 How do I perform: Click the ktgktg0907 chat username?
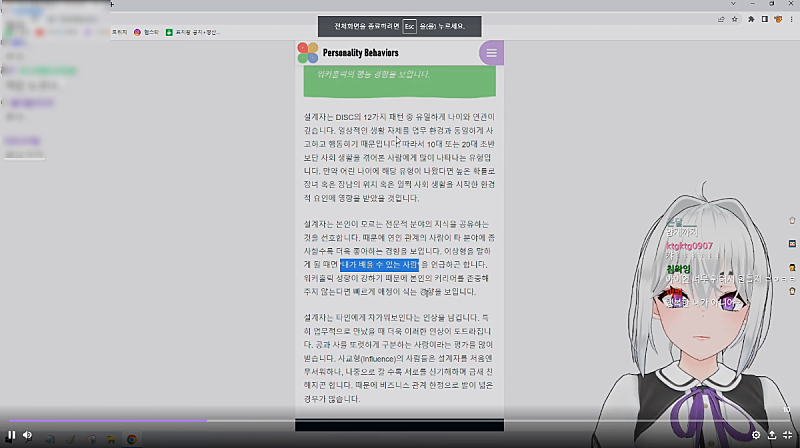[689, 245]
